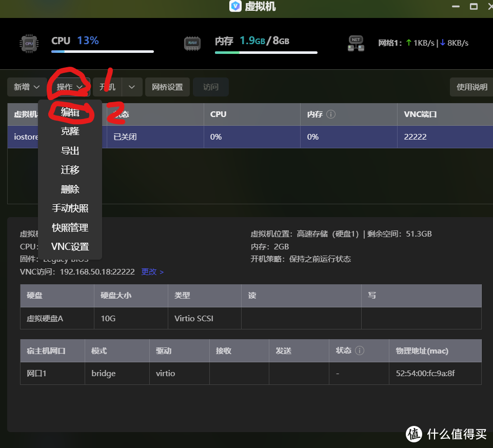Click the CPU usage icon
The height and width of the screenshot is (448, 493).
[x=28, y=44]
